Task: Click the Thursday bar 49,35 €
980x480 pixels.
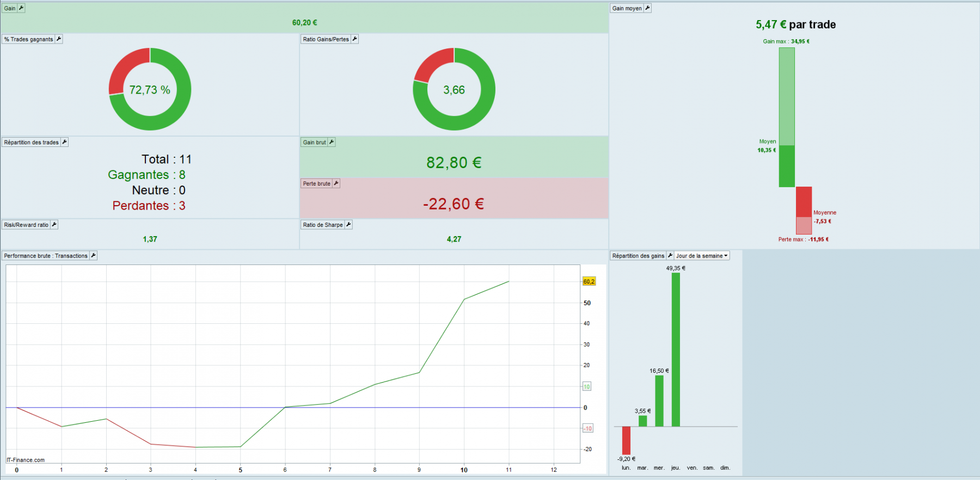Action: tap(676, 349)
